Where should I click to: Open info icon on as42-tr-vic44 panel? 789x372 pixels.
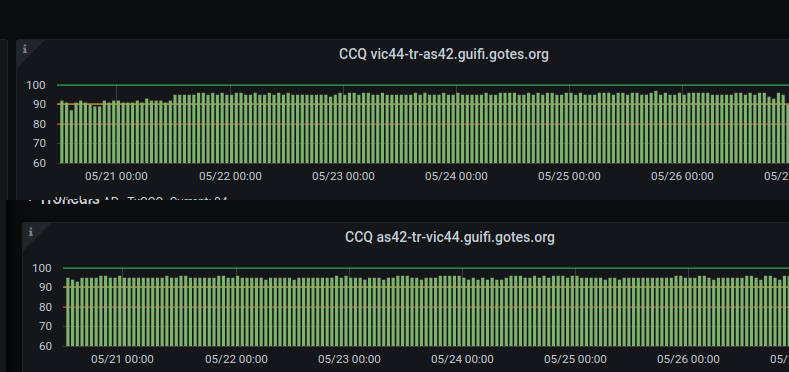(31, 232)
